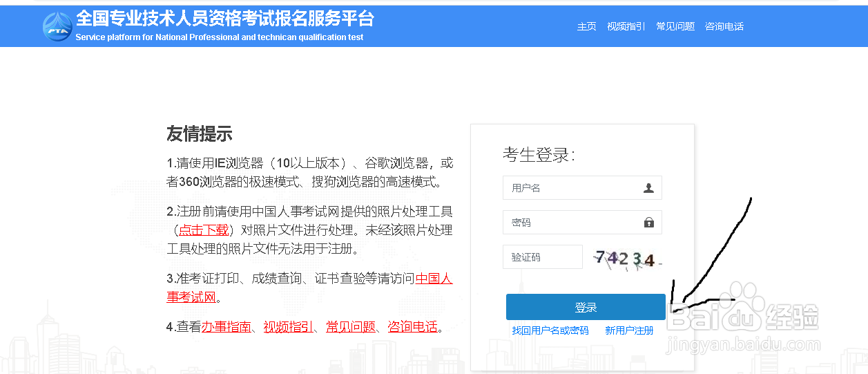The image size is (868, 374).
Task: Open 找回用户名或密码 link
Action: 550,330
